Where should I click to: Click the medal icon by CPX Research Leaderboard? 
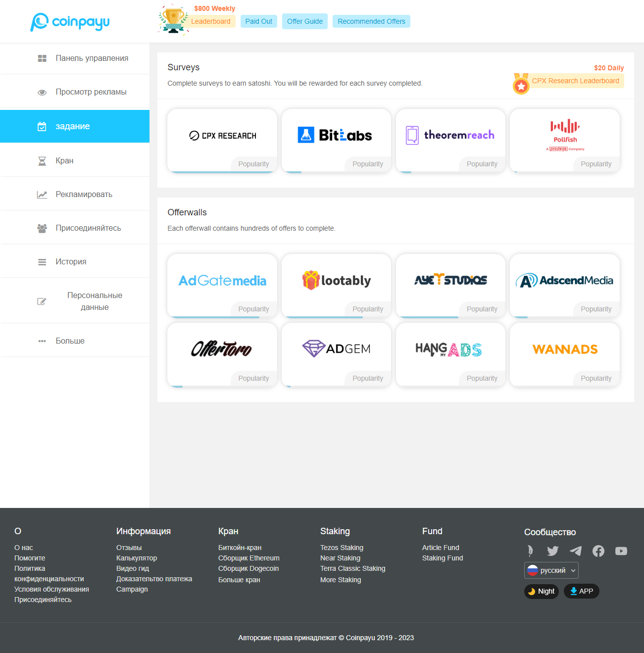coord(521,84)
